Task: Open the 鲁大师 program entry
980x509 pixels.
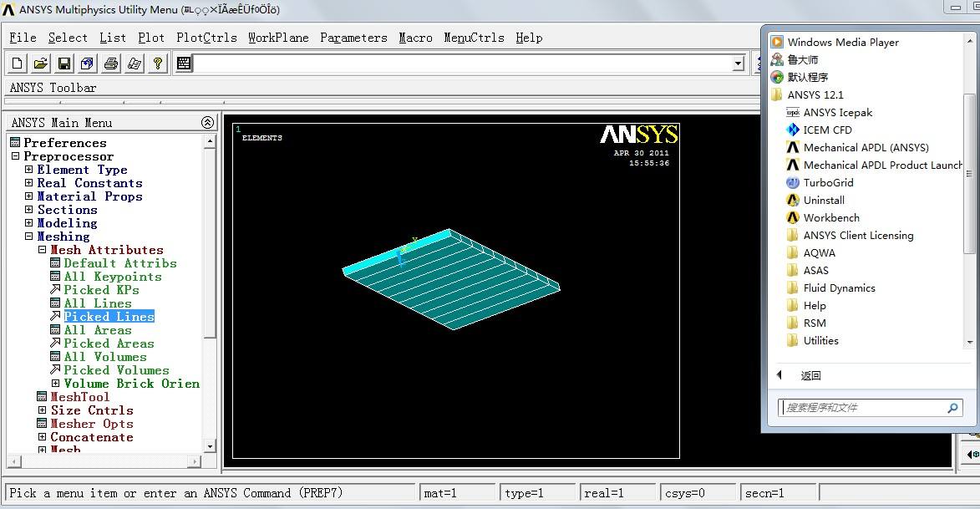Action: [x=803, y=59]
